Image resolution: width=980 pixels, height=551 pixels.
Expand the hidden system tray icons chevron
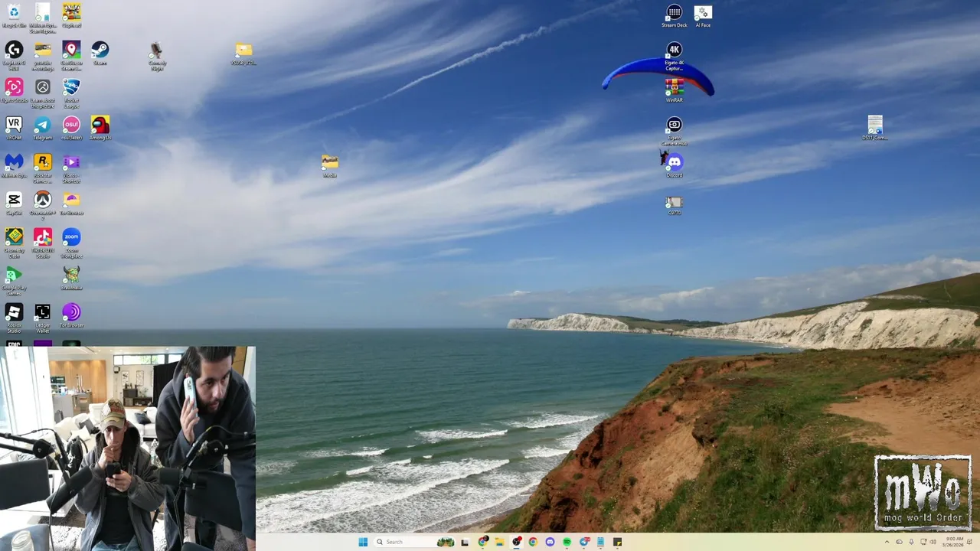[887, 542]
